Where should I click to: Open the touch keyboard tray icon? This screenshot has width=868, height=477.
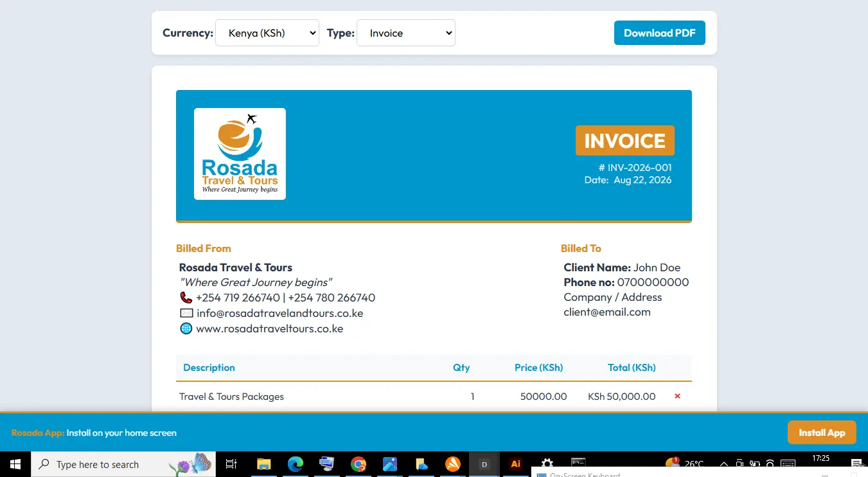(788, 464)
